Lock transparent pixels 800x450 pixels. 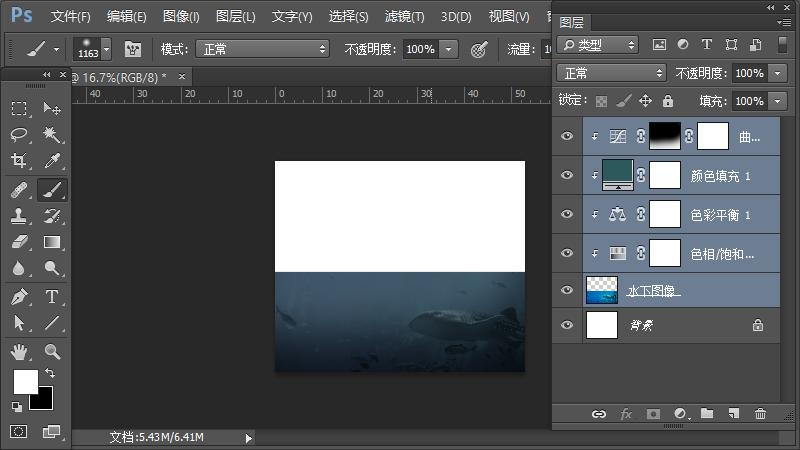click(602, 101)
